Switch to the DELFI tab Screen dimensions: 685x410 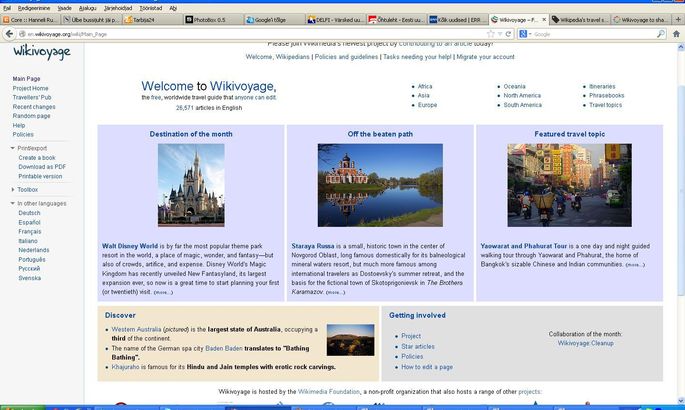click(x=336, y=20)
